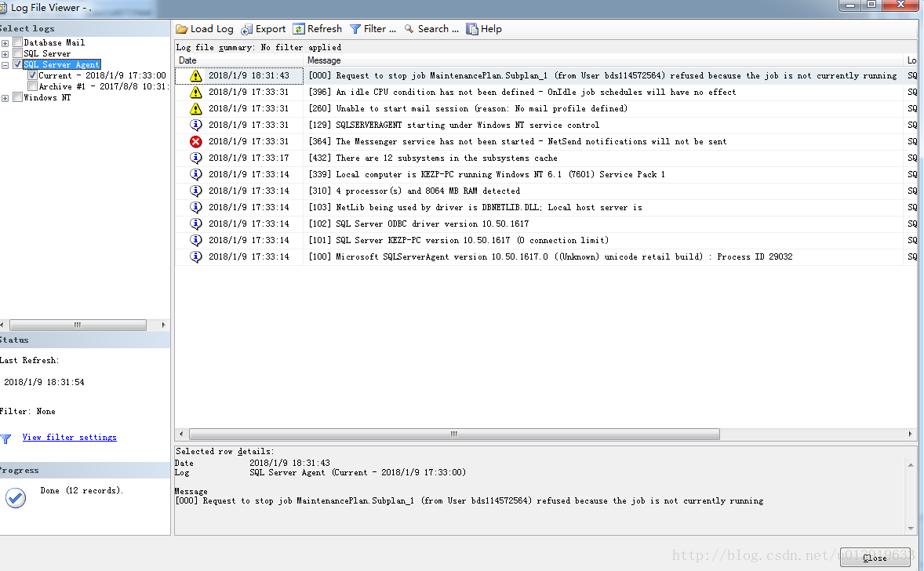Check the Database Mail checkbox
The width and height of the screenshot is (924, 571).
(x=18, y=42)
